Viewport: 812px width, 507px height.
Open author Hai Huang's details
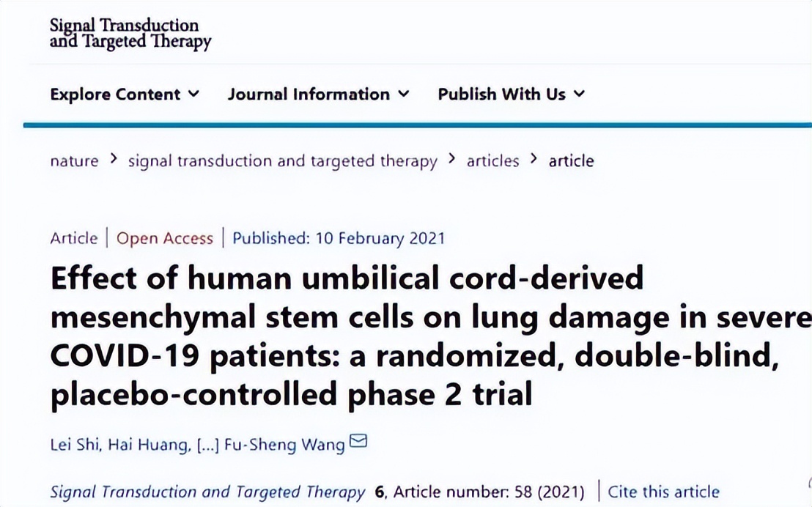149,445
